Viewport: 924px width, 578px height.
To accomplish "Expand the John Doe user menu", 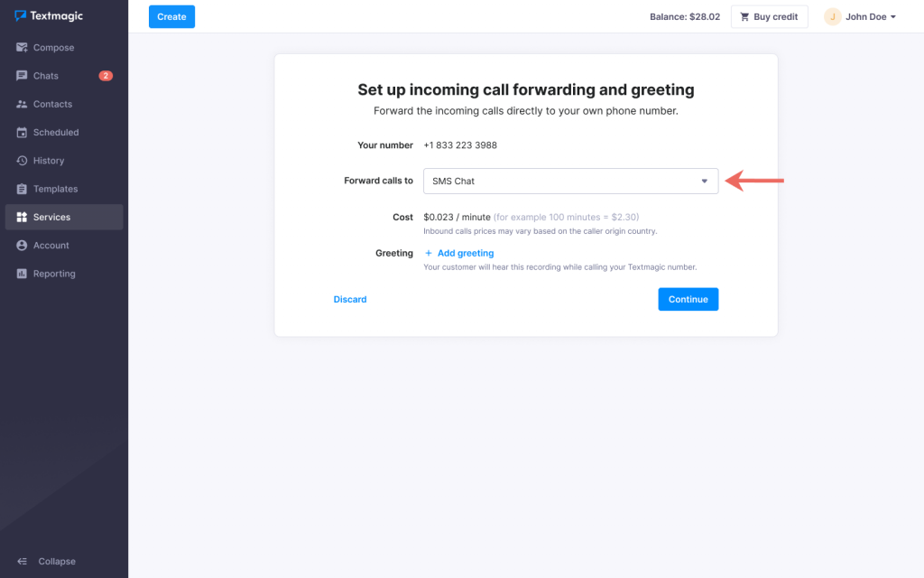I will pos(860,17).
